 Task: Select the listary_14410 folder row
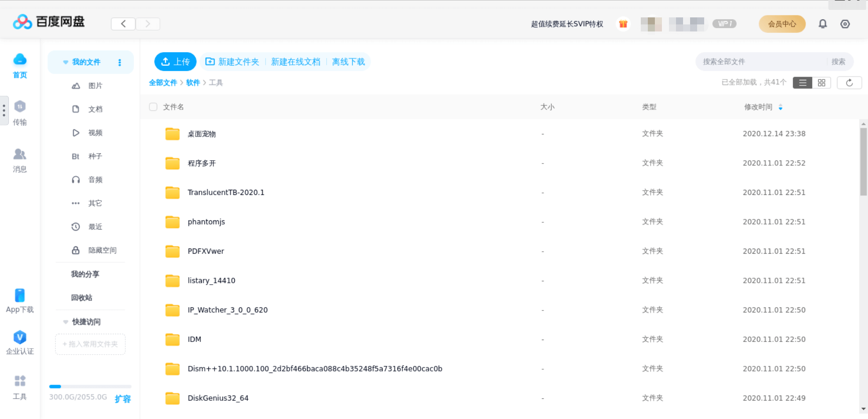[500, 280]
